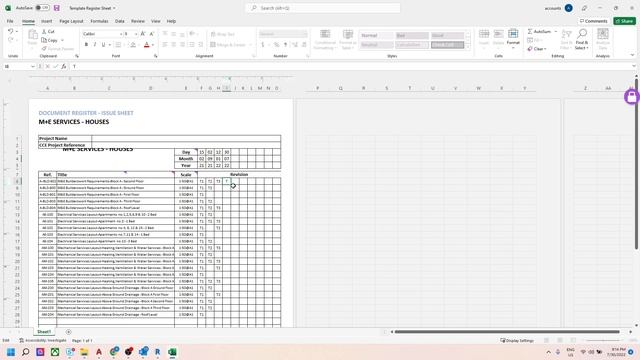640x360 pixels.
Task: Click the Format Painter button
Action: pos(58,49)
